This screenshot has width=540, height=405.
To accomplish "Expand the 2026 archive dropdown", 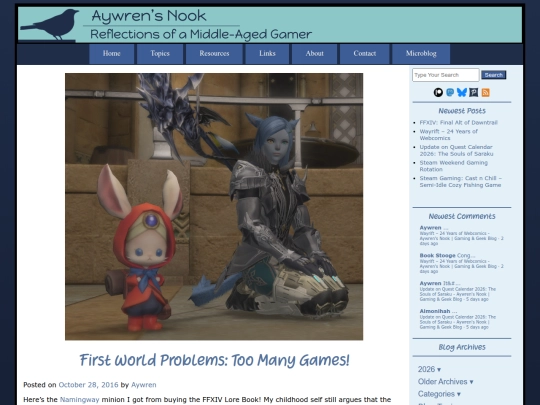I will tap(429, 369).
